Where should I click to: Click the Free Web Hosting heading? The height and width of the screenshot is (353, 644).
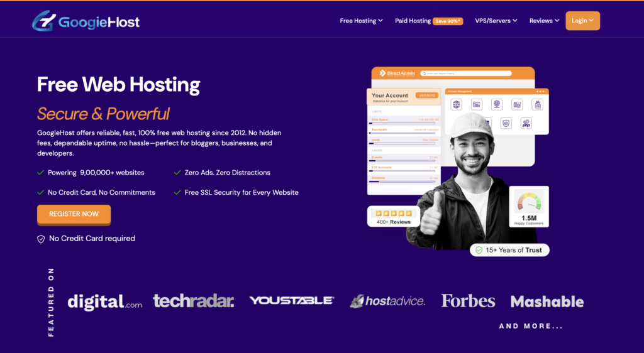coord(119,84)
